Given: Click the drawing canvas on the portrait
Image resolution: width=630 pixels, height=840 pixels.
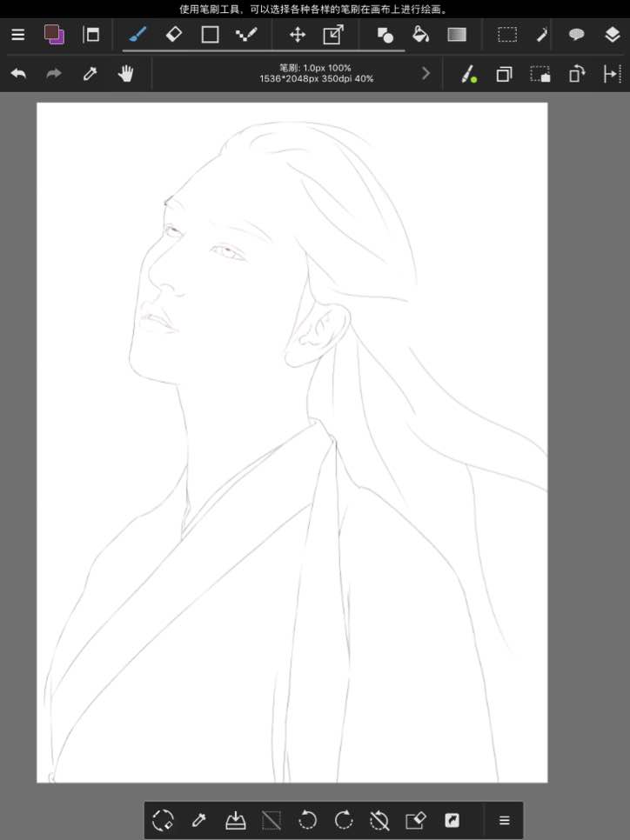Looking at the screenshot, I should [x=292, y=443].
